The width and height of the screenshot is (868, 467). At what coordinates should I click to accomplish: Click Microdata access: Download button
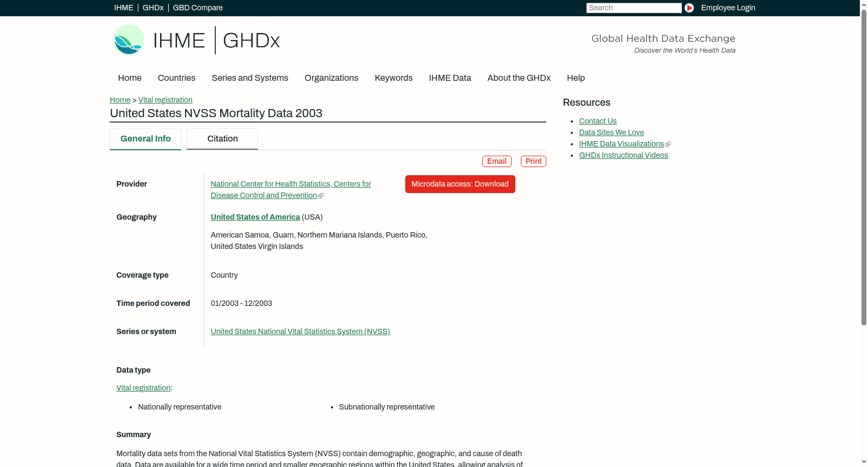pyautogui.click(x=460, y=184)
